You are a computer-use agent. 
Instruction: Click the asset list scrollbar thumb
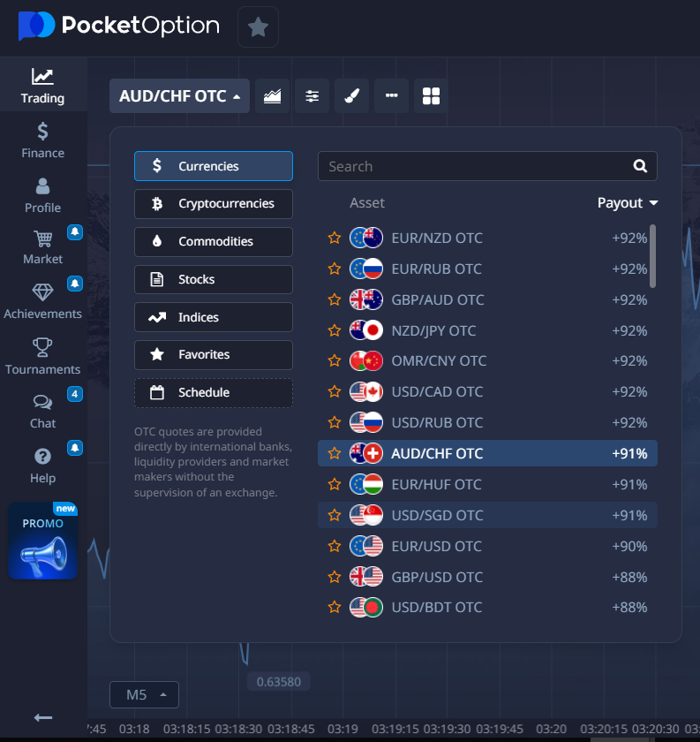point(652,256)
